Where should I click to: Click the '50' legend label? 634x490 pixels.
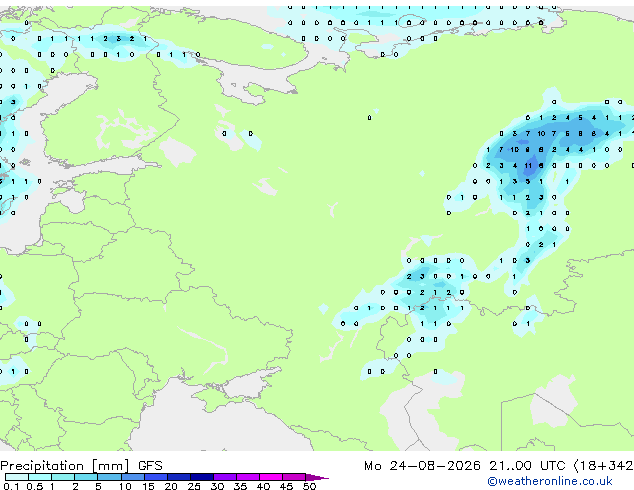[309, 486]
